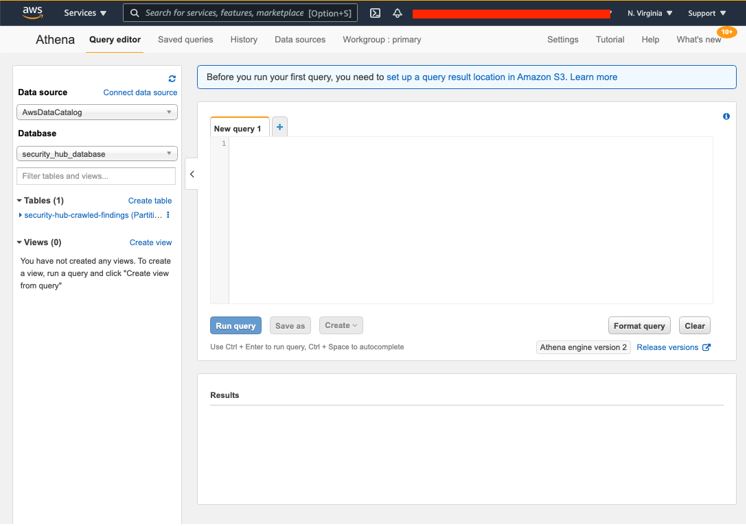The image size is (746, 526).
Task: Open the Learn more link in banner
Action: pyautogui.click(x=593, y=77)
